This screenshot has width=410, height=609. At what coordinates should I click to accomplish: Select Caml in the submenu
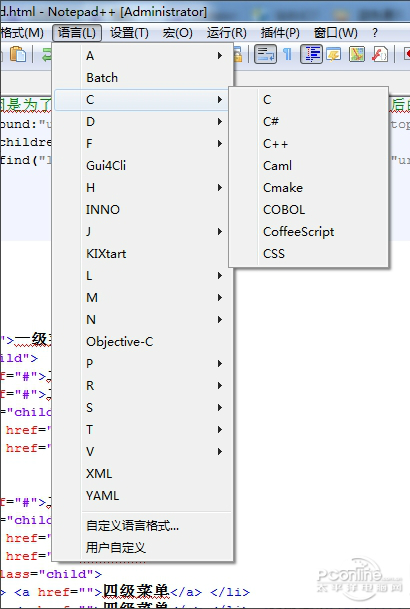tap(309, 165)
